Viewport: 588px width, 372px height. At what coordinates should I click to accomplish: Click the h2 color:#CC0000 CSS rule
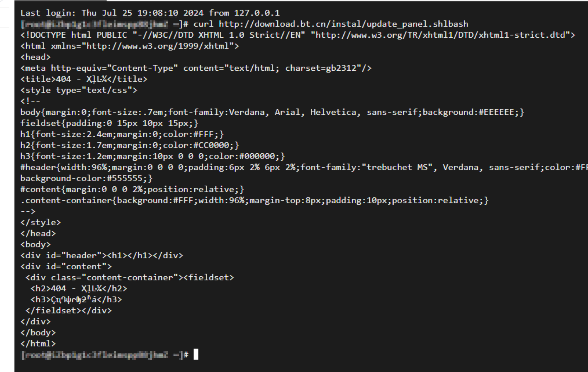130,145
